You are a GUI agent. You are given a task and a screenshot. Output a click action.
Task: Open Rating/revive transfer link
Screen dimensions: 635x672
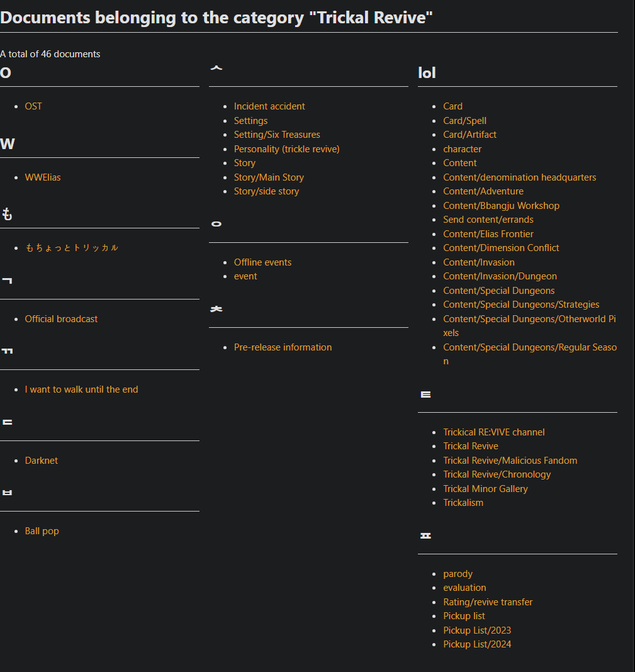488,603
